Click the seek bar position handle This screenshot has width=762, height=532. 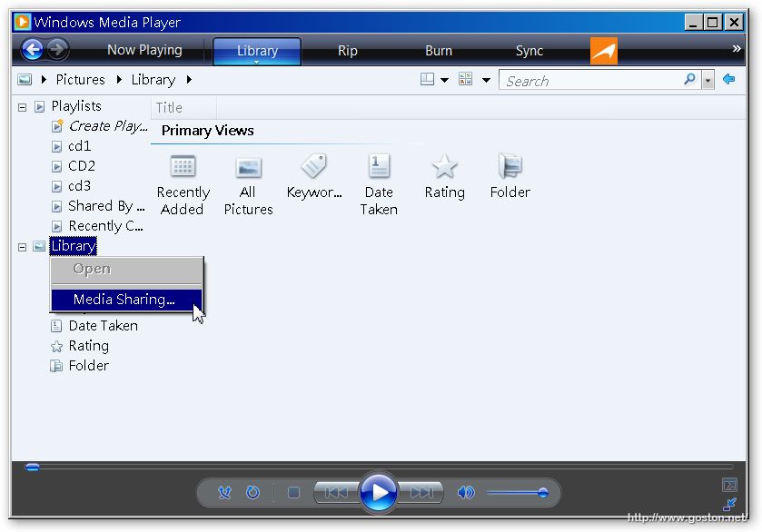[33, 467]
